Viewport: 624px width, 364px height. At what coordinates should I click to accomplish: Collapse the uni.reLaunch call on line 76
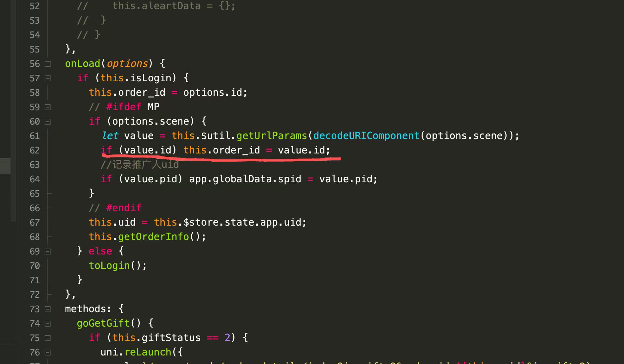point(48,353)
